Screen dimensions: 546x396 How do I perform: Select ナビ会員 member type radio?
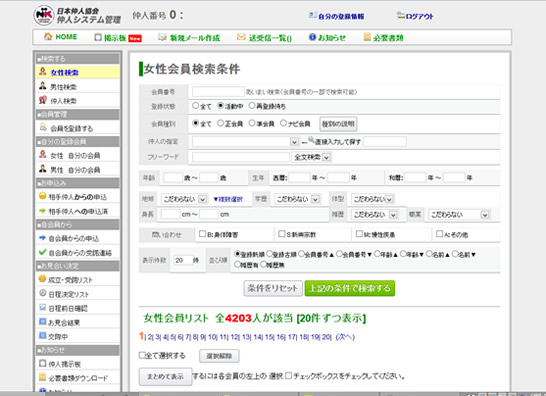[x=283, y=123]
